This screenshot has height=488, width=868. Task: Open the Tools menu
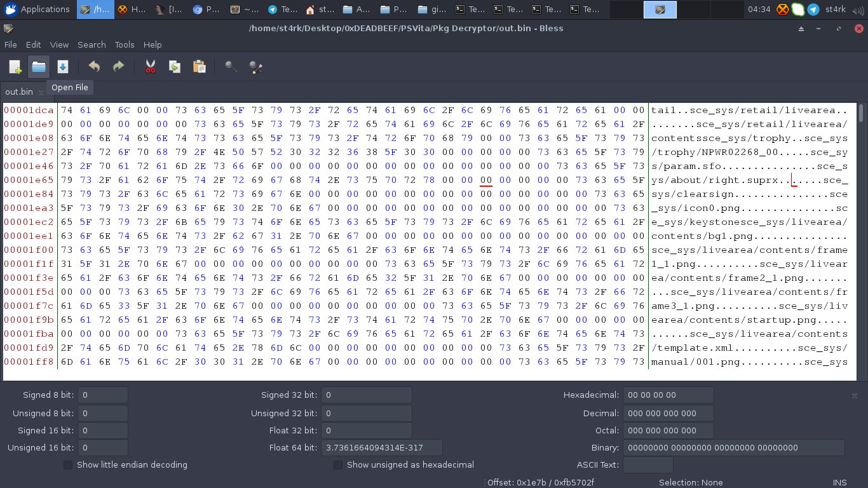click(x=125, y=44)
